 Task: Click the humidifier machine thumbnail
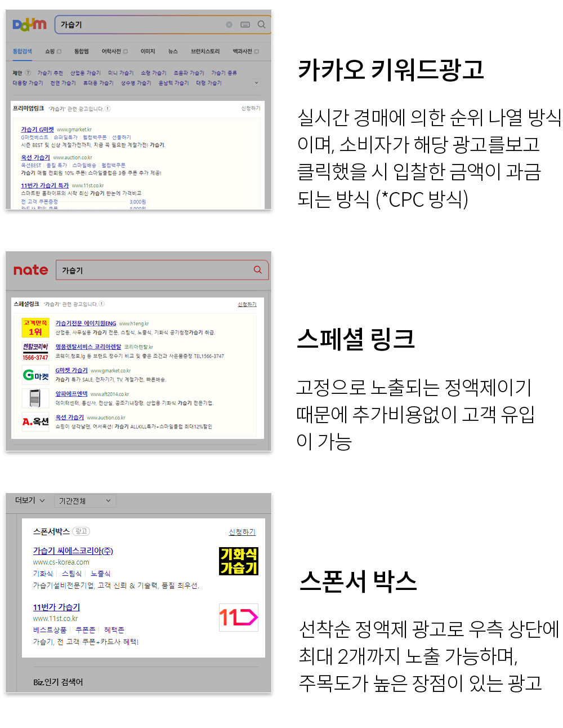click(35, 398)
